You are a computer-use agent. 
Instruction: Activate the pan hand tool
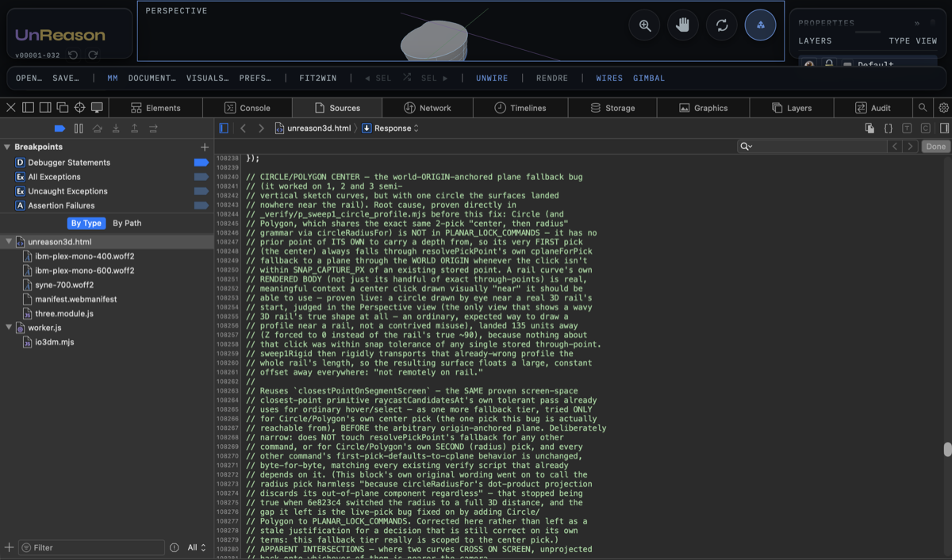coord(683,25)
